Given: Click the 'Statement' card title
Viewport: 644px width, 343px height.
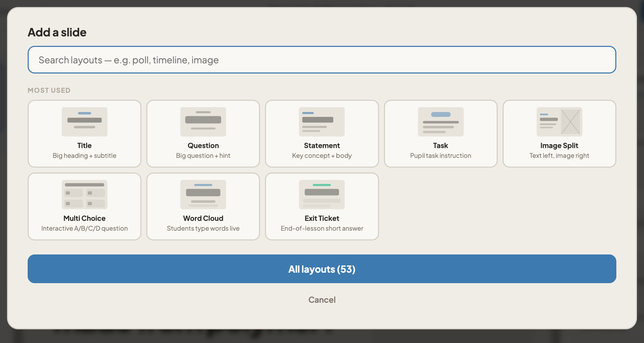Looking at the screenshot, I should click(x=322, y=146).
